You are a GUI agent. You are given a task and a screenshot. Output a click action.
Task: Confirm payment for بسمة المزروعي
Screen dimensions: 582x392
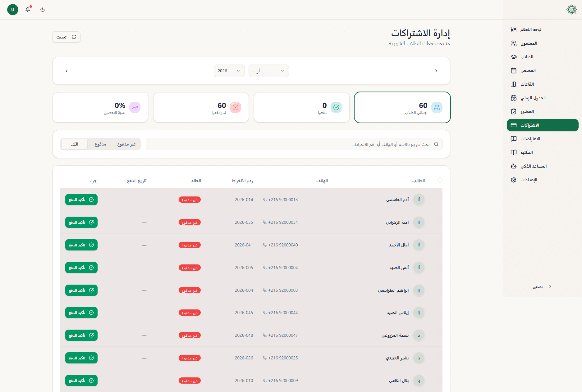(81, 335)
